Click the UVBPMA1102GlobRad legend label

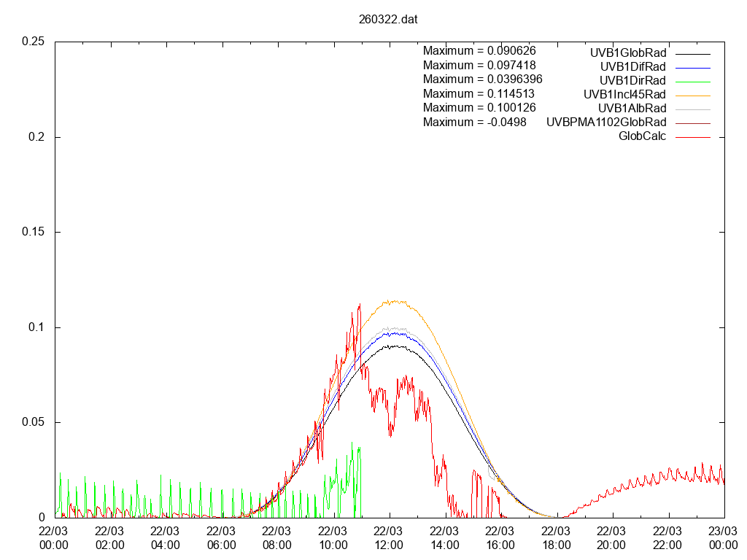606,122
